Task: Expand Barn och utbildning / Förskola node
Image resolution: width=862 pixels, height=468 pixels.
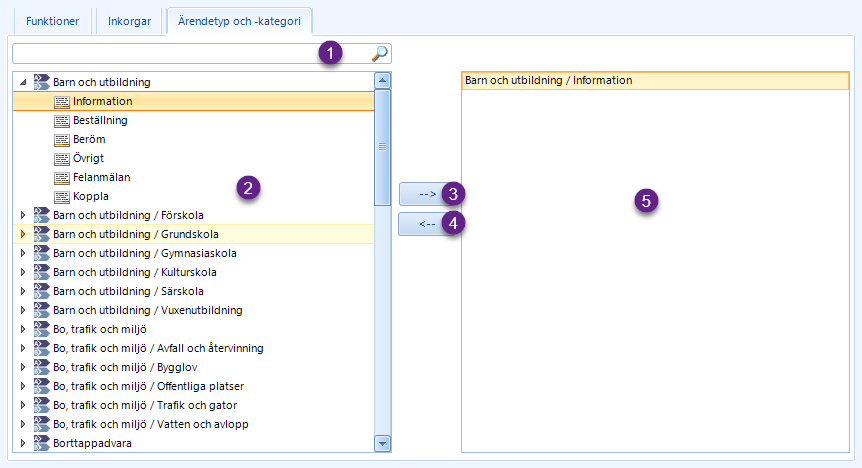Action: (x=23, y=215)
